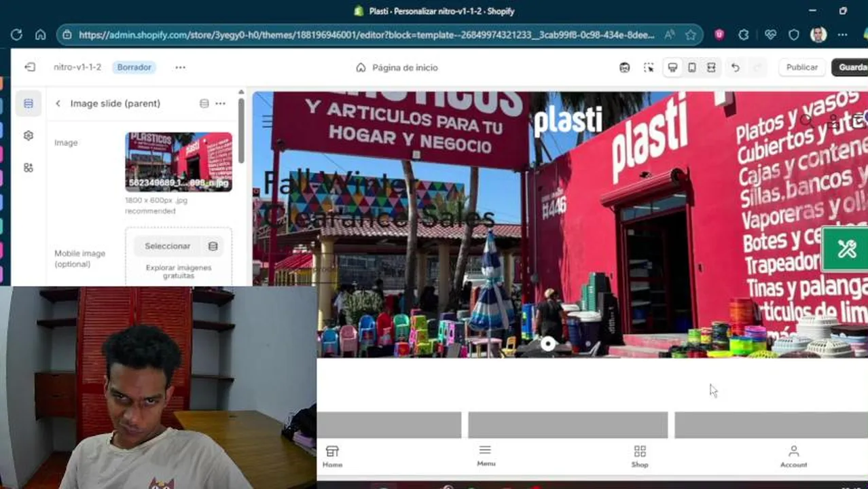Reload the browser page
Screen dimensions: 868x489
pyautogui.click(x=16, y=35)
